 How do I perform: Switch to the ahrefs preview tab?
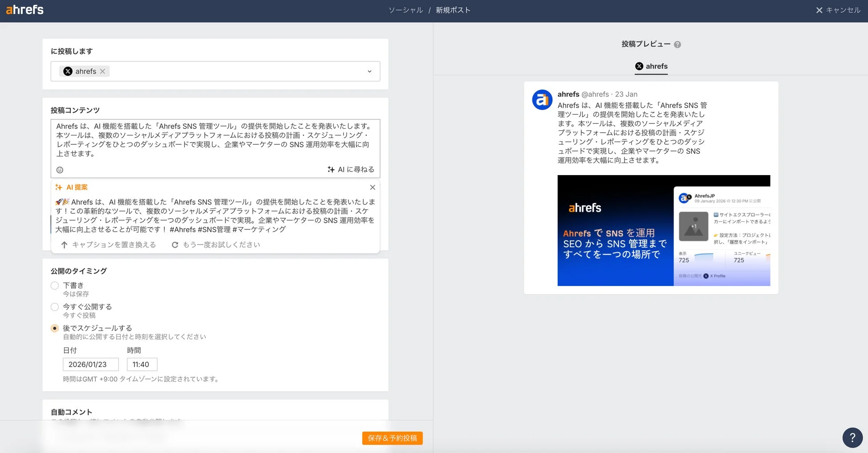[x=651, y=66]
